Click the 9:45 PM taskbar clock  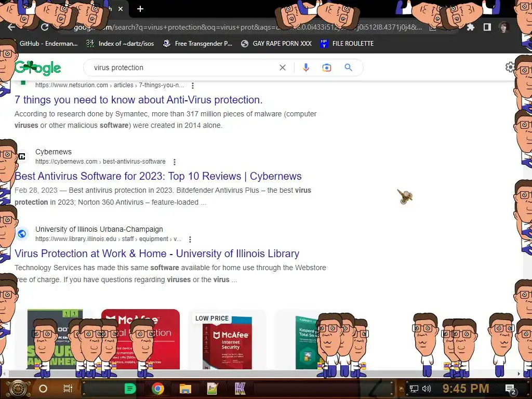(x=465, y=389)
